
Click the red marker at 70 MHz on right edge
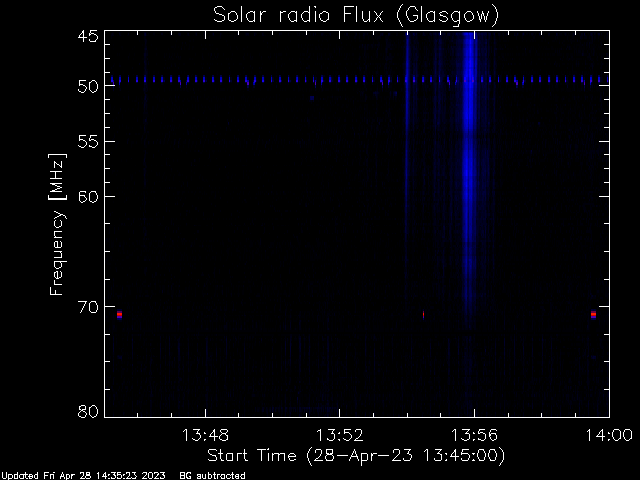(x=593, y=315)
